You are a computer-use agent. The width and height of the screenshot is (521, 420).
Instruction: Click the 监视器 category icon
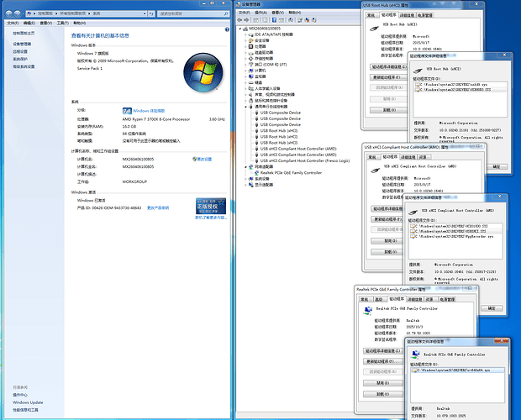(x=251, y=76)
